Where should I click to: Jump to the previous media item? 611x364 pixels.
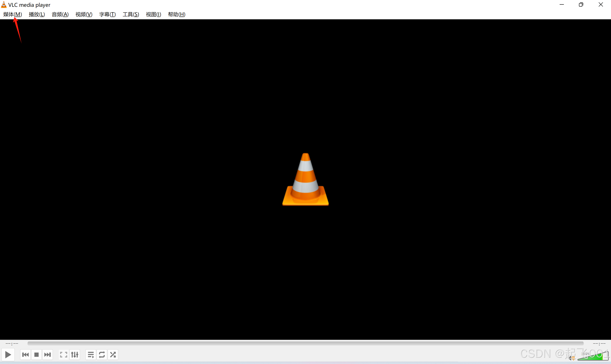tap(25, 355)
